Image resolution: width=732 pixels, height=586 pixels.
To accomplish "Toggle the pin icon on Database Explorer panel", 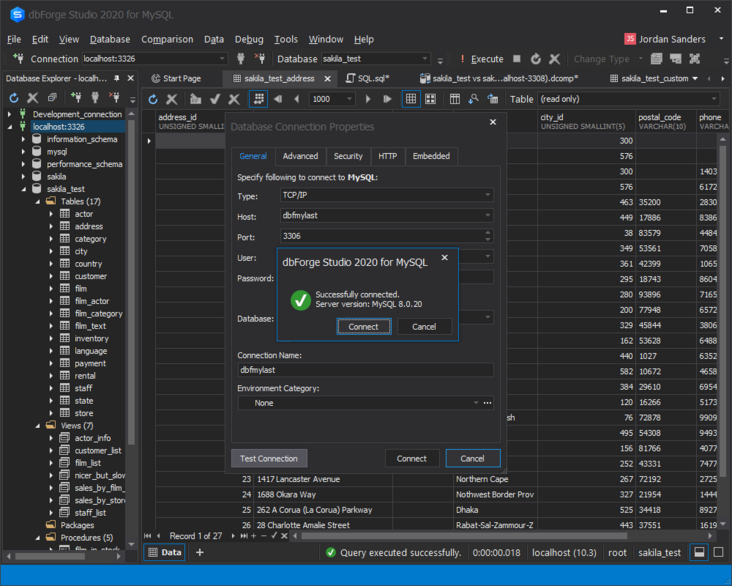I will [117, 78].
